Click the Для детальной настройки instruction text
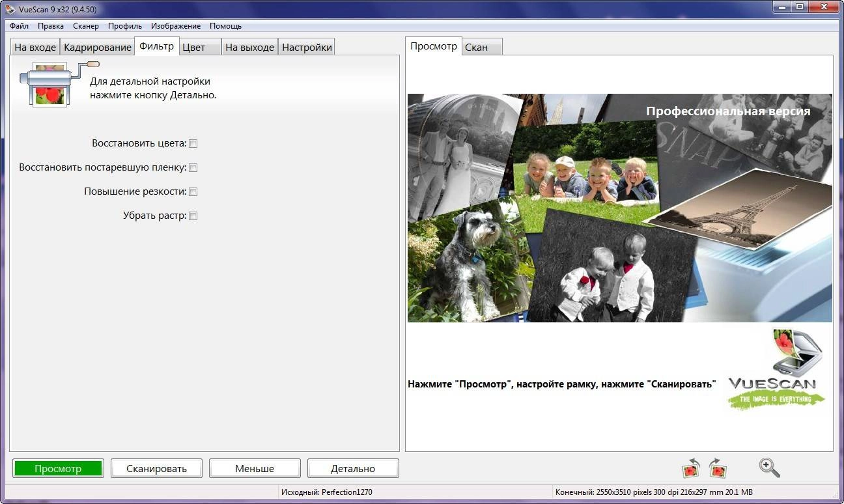Screen dimensions: 844x504 click(153, 88)
